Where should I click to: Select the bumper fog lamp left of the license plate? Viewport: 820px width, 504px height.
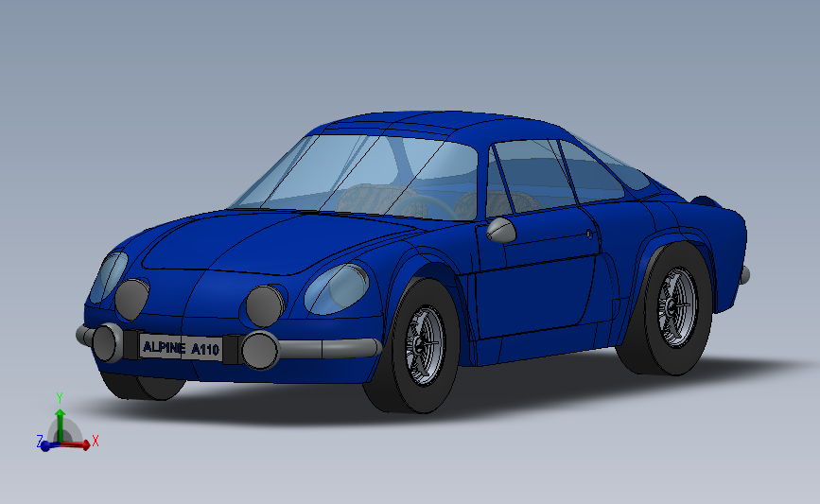107,343
